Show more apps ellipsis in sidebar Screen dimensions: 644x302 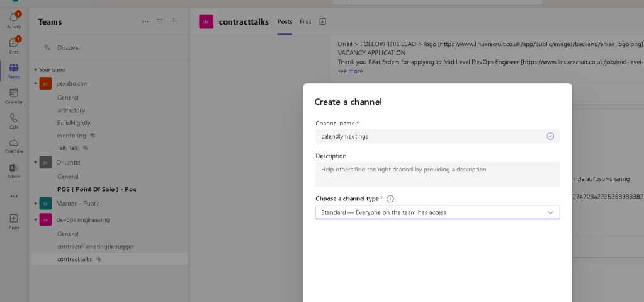click(x=14, y=196)
